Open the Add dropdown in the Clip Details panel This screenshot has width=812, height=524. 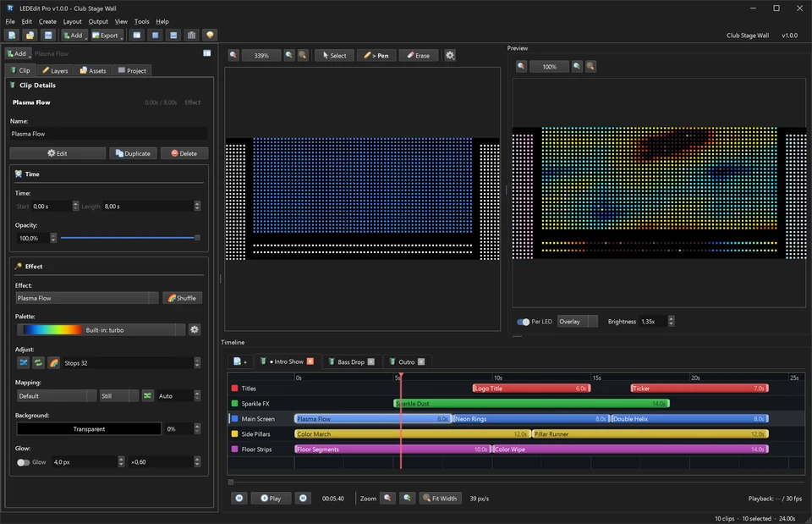(18, 53)
